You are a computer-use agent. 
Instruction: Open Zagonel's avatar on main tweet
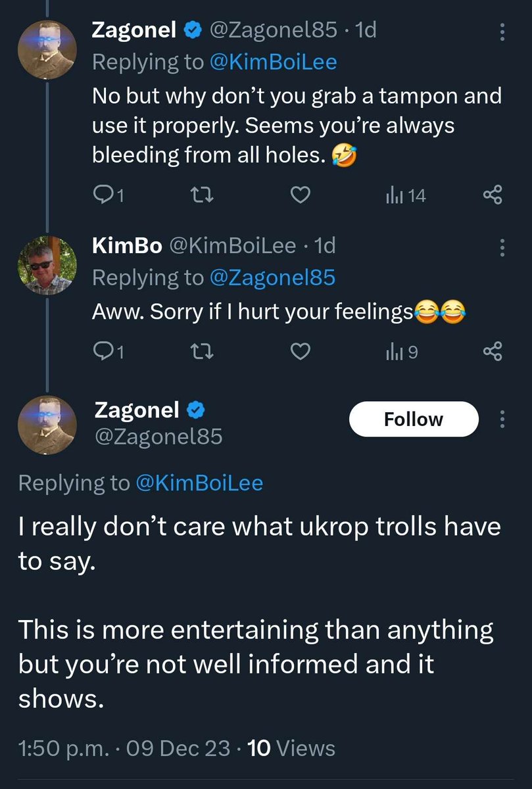tap(47, 425)
